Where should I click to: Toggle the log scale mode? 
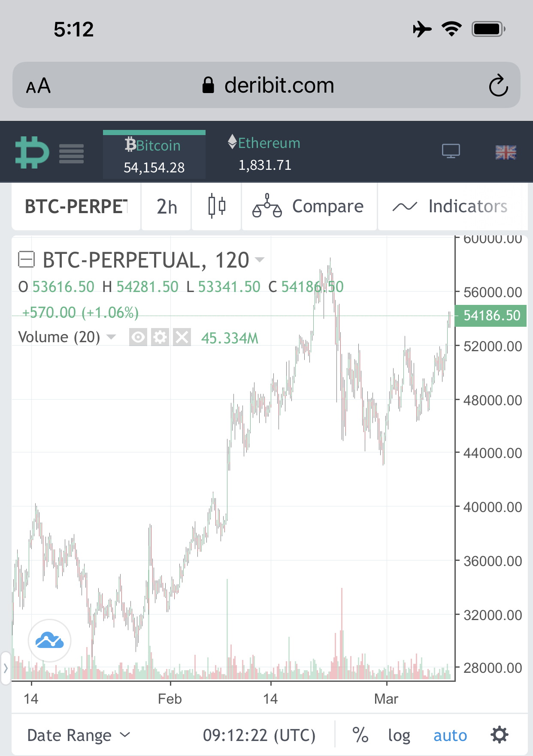(399, 735)
